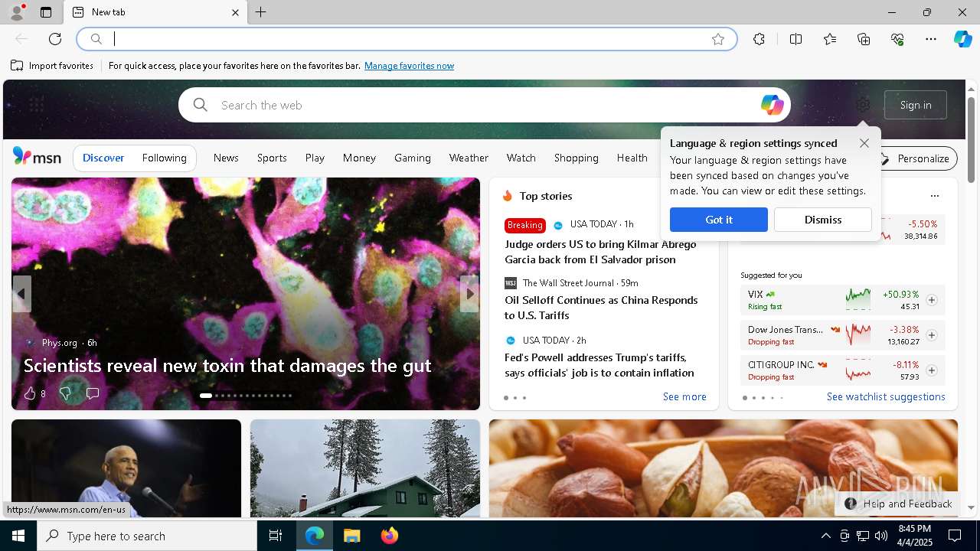Open the News menu item
This screenshot has width=980, height=551.
pos(226,158)
